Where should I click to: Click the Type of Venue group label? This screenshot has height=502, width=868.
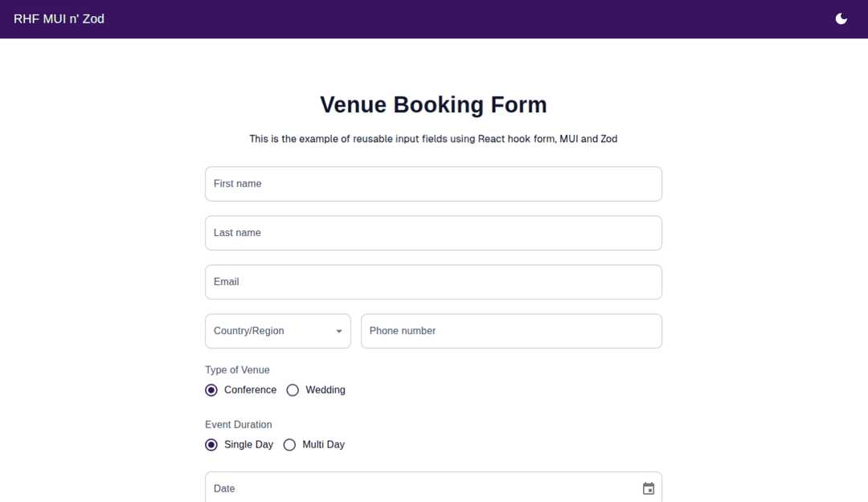(237, 370)
